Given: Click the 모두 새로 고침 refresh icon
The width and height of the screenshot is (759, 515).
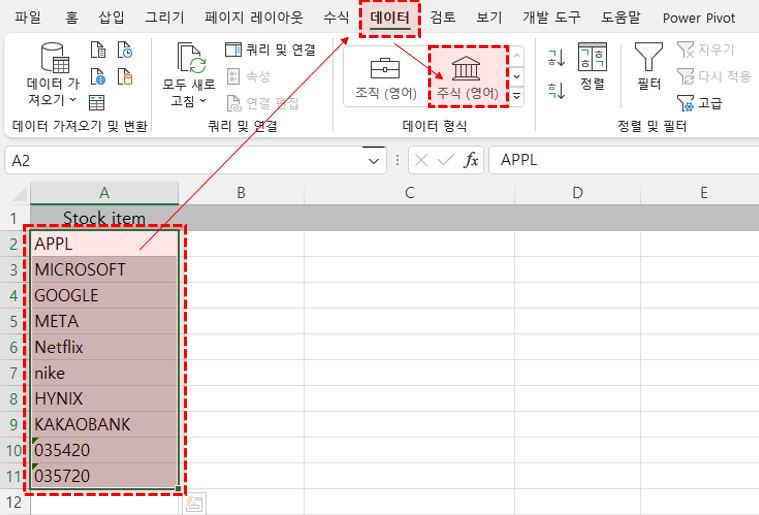Looking at the screenshot, I should click(x=191, y=58).
